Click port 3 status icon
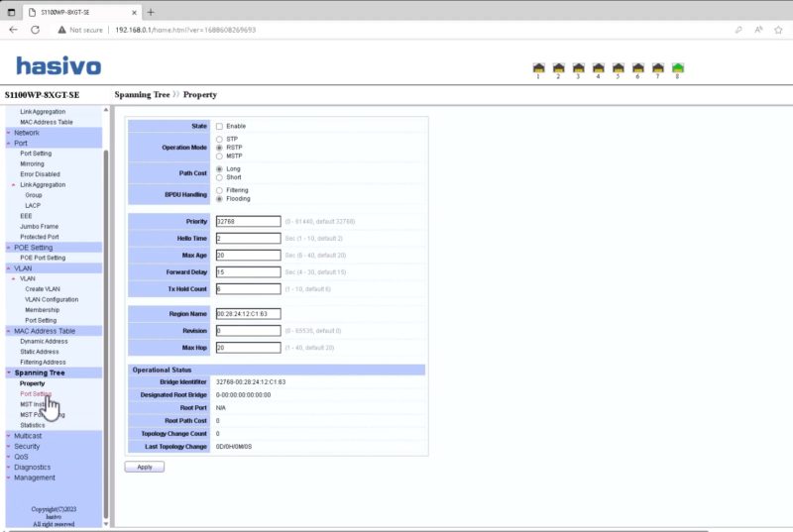This screenshot has height=532, width=793. point(579,68)
